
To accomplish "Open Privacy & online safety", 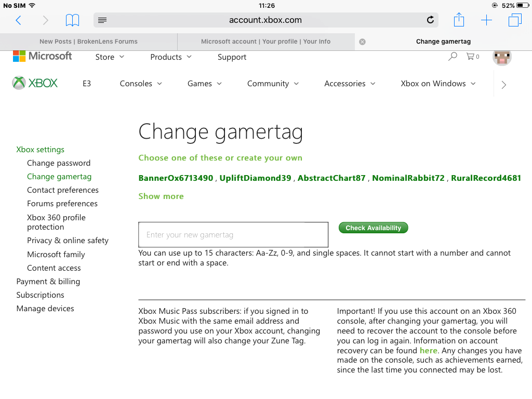I will (x=68, y=241).
